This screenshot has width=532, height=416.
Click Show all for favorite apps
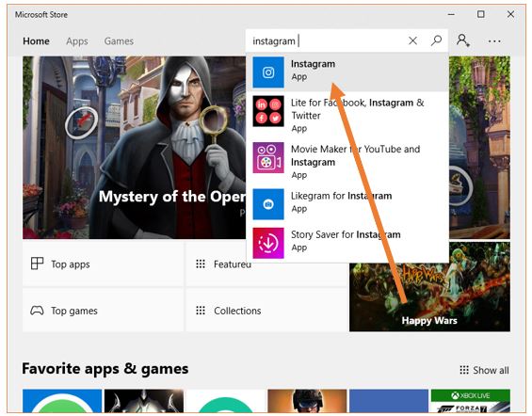(484, 370)
